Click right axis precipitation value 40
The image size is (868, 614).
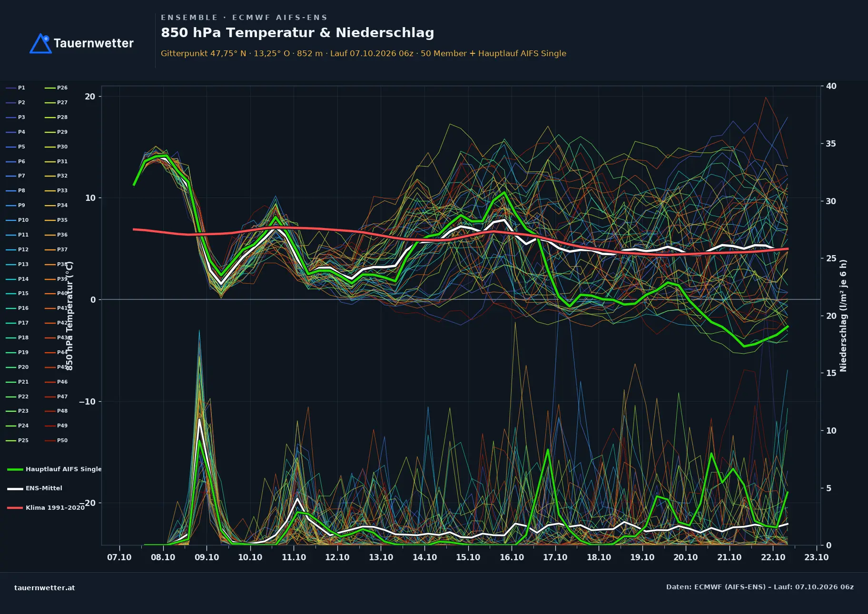click(831, 86)
